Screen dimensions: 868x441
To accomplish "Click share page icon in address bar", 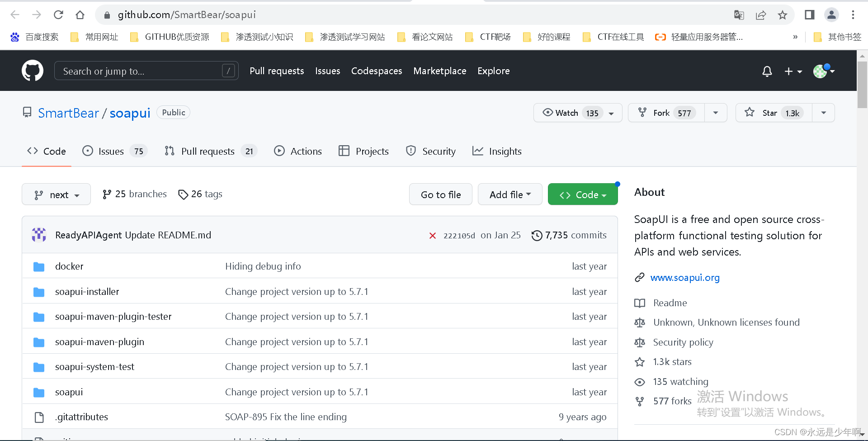I will [761, 15].
